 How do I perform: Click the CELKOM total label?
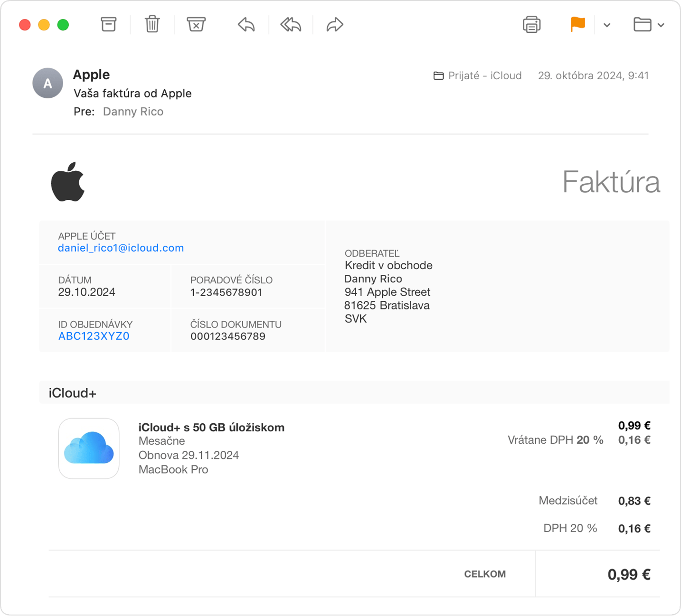tap(485, 574)
